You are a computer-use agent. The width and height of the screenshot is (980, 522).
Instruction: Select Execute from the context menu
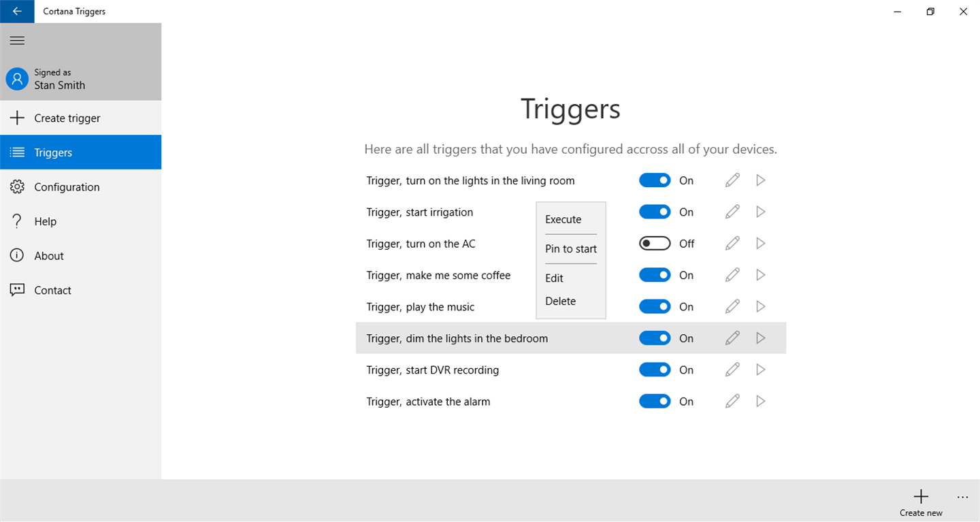coord(563,220)
